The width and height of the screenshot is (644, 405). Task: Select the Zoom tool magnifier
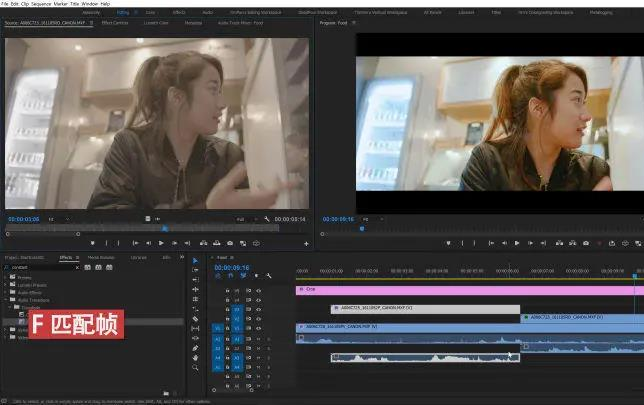tap(195, 368)
